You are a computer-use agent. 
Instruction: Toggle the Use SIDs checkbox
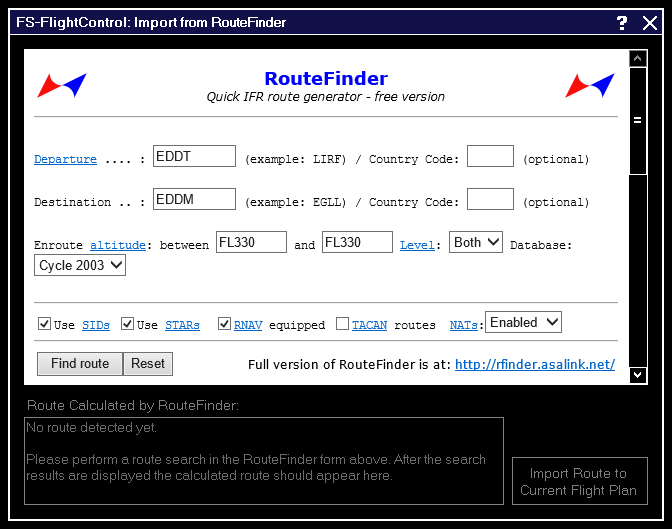click(45, 323)
